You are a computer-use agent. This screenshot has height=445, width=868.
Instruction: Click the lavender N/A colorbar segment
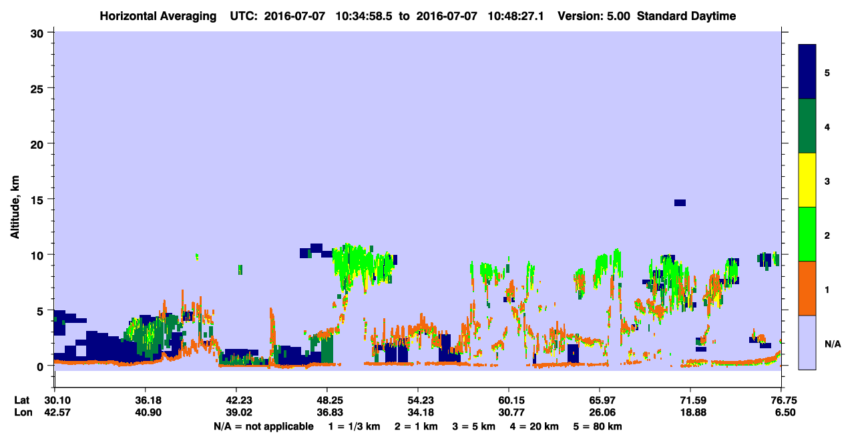(807, 342)
